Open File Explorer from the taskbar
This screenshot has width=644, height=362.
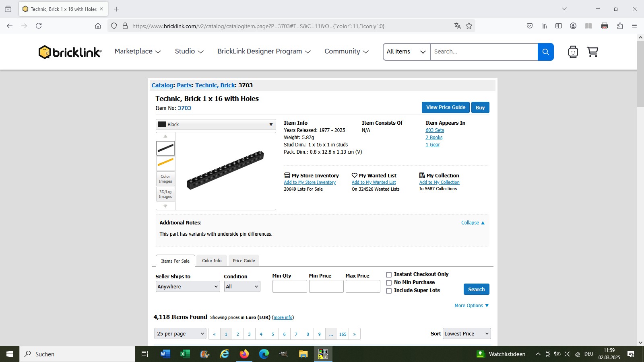click(303, 354)
